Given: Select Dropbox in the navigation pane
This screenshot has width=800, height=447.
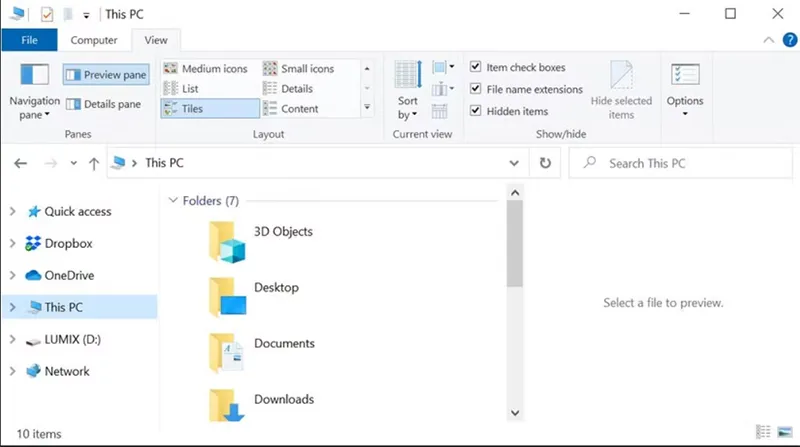Looking at the screenshot, I should 68,243.
